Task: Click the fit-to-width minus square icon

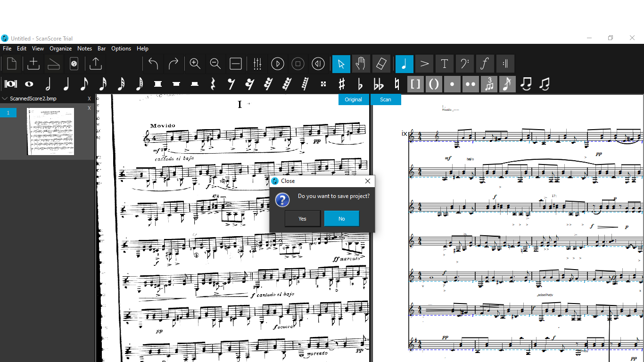Action: (x=236, y=64)
